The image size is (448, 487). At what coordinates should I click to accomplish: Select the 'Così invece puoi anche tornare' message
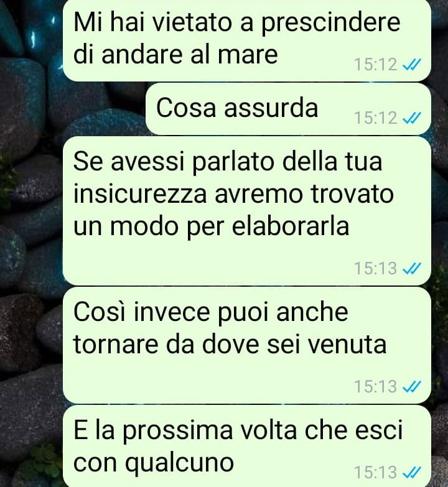click(246, 345)
